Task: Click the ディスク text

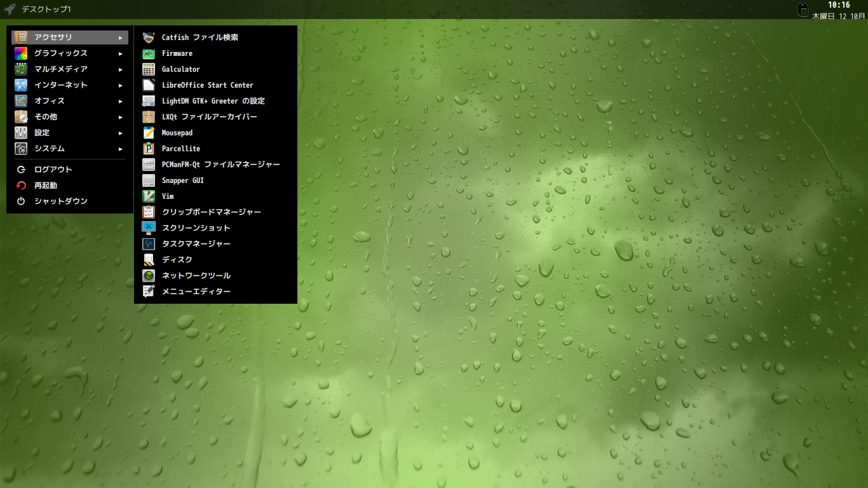Action: (x=177, y=260)
